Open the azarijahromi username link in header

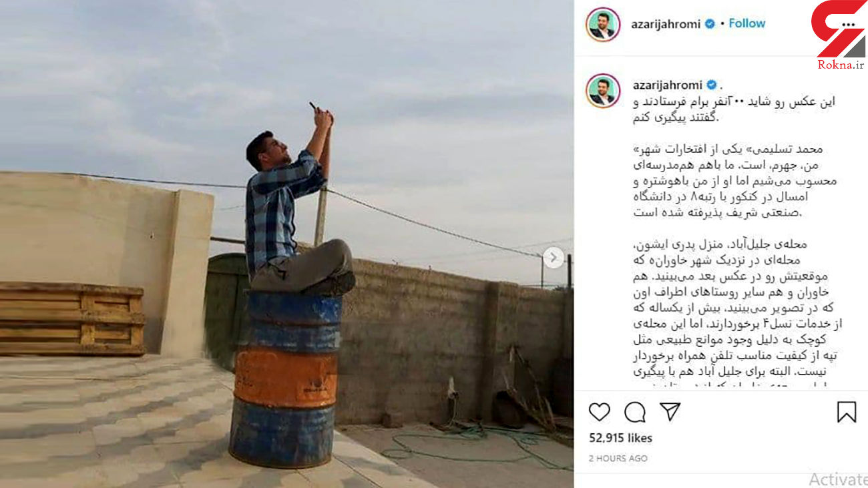point(666,24)
